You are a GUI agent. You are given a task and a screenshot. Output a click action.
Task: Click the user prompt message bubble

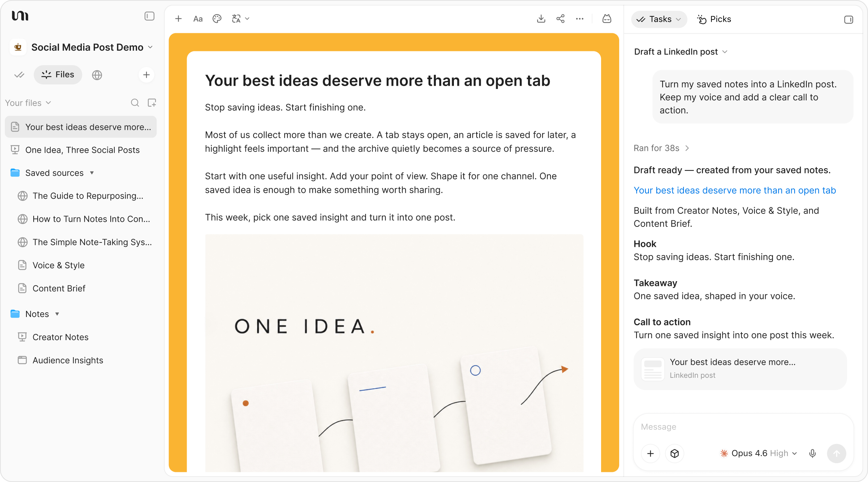coord(753,97)
